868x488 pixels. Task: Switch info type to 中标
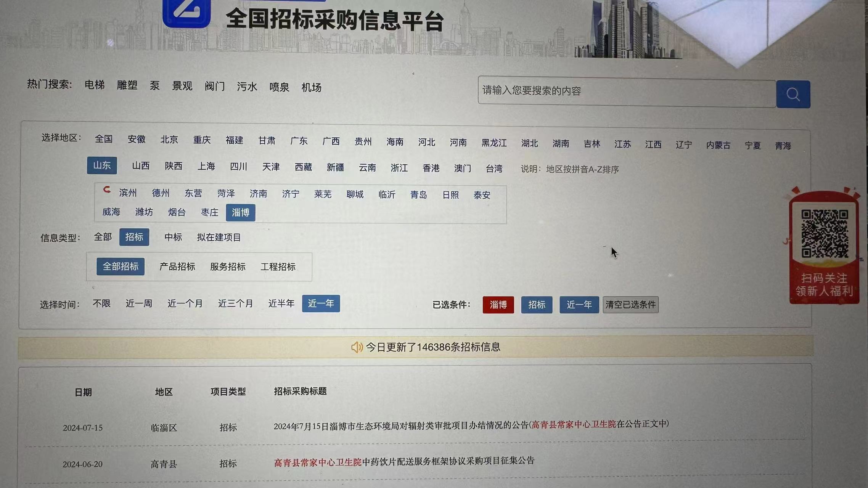[x=173, y=237]
